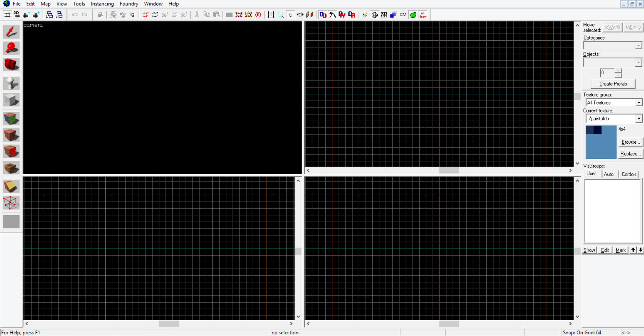Click the zigzag pattern toolbar icon
The height and width of the screenshot is (336, 644).
coord(384,15)
